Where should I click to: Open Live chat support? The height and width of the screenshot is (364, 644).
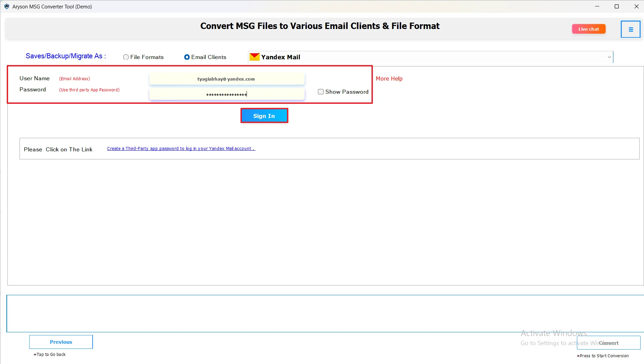point(589,29)
